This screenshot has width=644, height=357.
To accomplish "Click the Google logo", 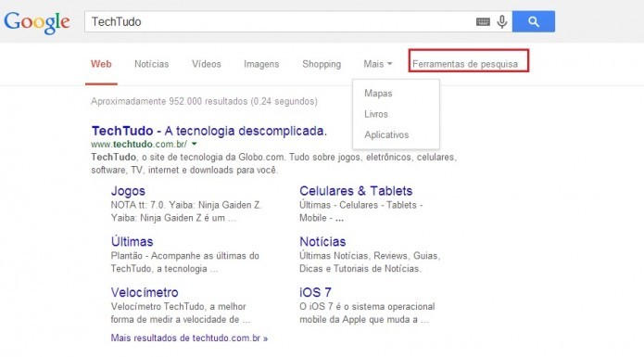I will [x=37, y=22].
